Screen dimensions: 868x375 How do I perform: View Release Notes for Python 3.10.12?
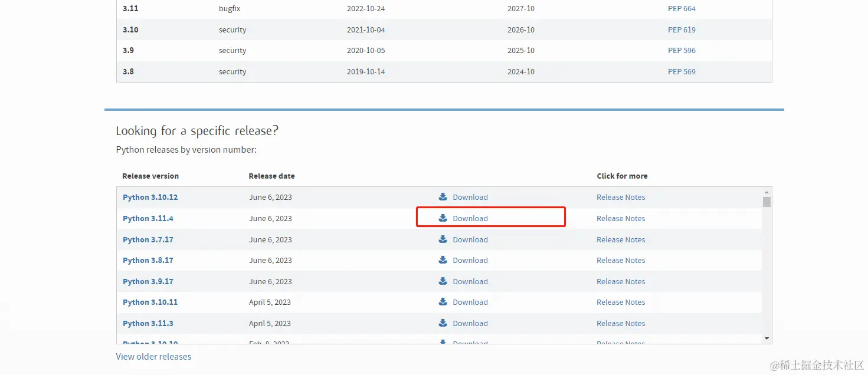[621, 197]
